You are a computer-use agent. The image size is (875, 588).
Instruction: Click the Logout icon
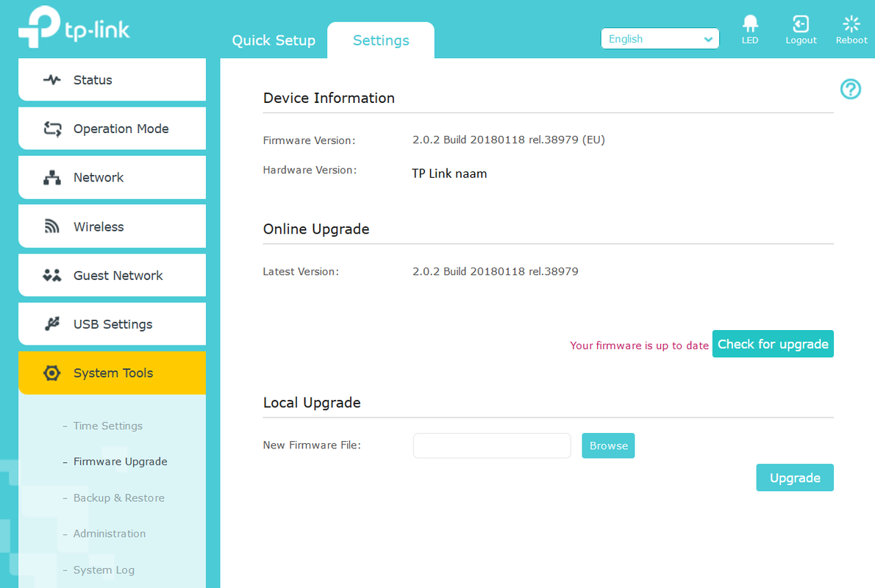801,24
